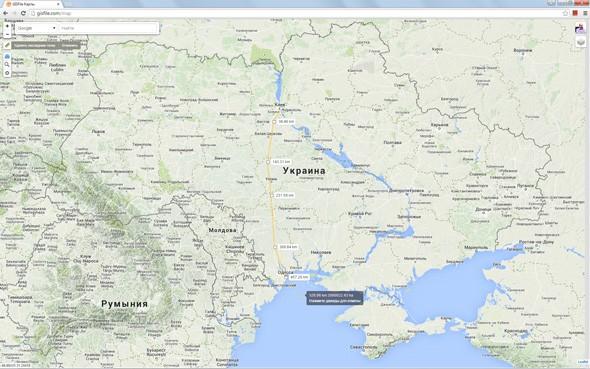Click the purple icon above layers control
This screenshot has width=590, height=369.
pos(580,28)
